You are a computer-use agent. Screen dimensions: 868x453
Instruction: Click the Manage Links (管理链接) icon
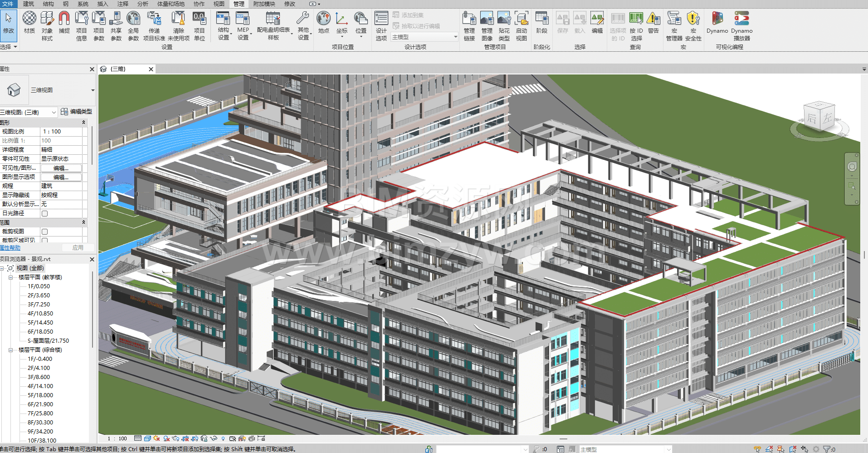tap(469, 25)
